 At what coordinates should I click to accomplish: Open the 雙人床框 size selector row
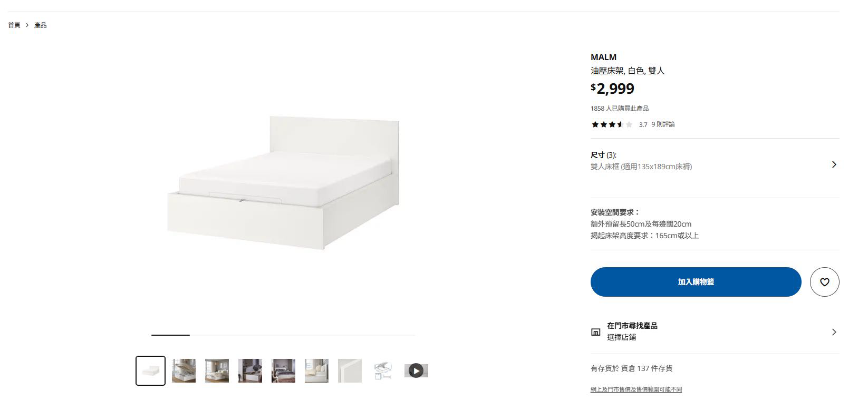click(641, 167)
